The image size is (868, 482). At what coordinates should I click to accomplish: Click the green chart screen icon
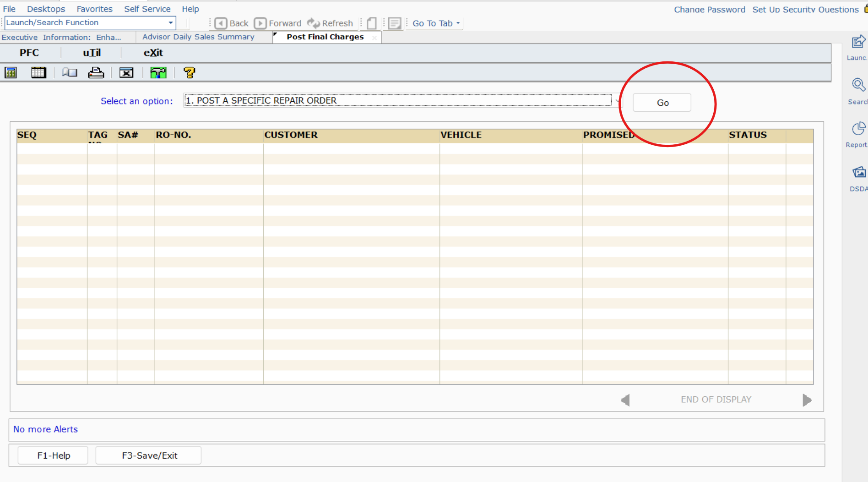(x=158, y=72)
